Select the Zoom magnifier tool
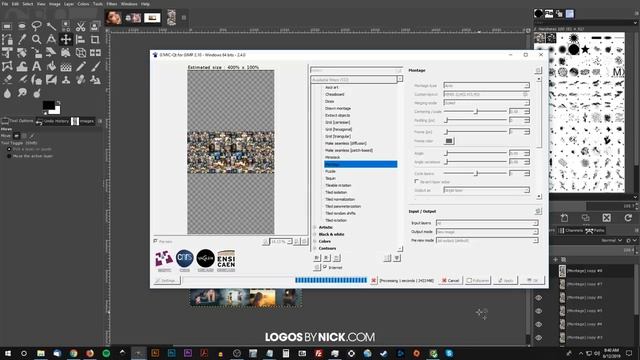Screen dimensions: 640x360 [36, 40]
